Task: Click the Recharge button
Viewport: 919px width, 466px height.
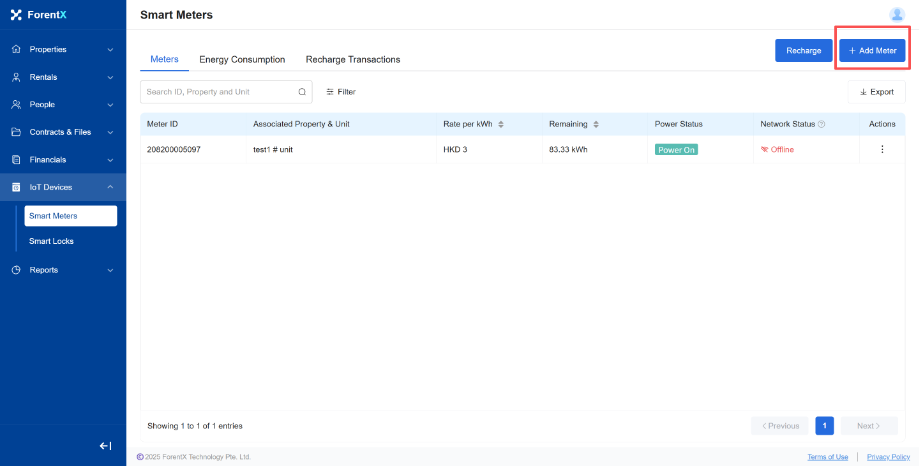Action: (x=803, y=50)
